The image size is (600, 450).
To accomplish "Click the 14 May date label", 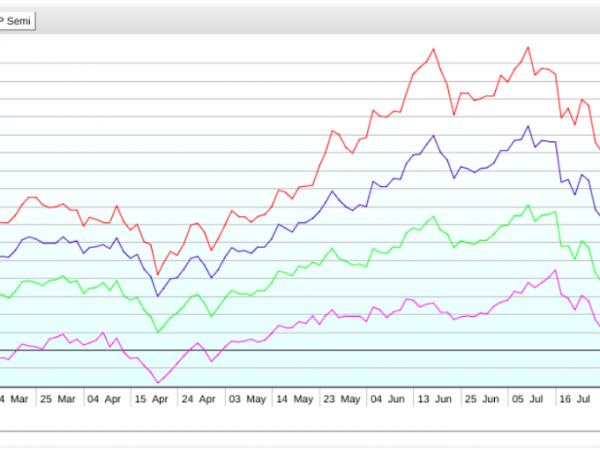I will point(295,399).
